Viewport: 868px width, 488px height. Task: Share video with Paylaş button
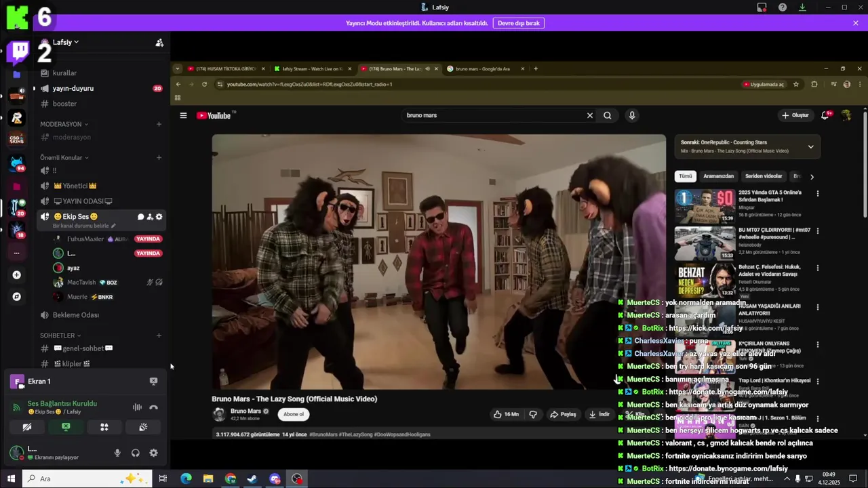[563, 414]
